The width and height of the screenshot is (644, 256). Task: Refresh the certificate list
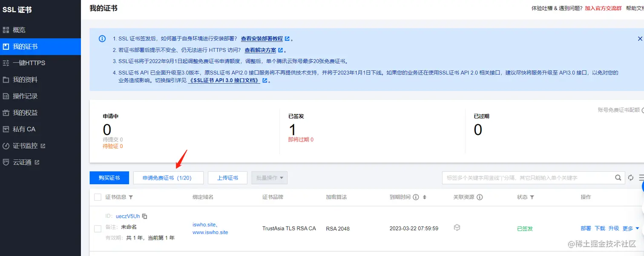[631, 178]
